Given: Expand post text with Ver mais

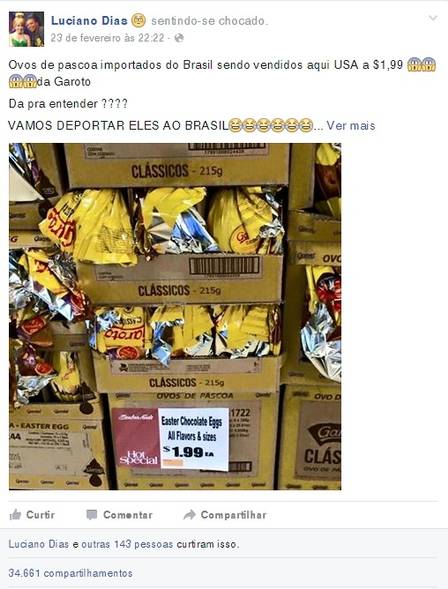Looking at the screenshot, I should click(x=351, y=125).
